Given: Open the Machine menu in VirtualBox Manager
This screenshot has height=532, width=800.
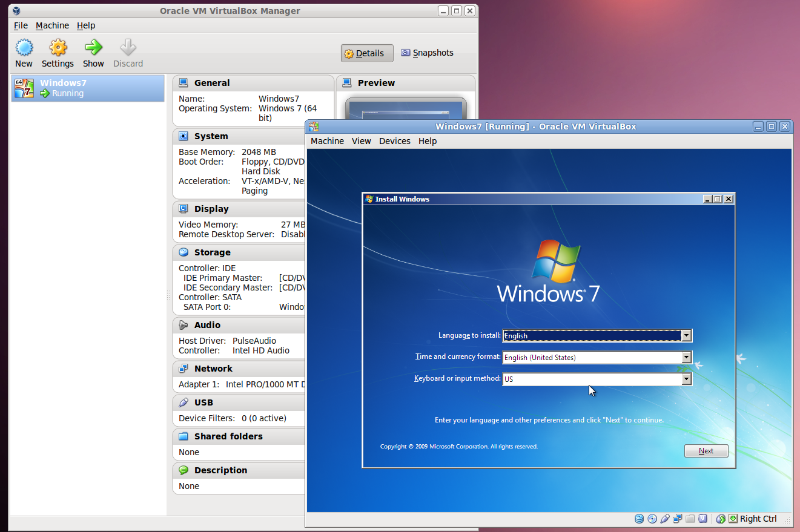Looking at the screenshot, I should click(52, 25).
